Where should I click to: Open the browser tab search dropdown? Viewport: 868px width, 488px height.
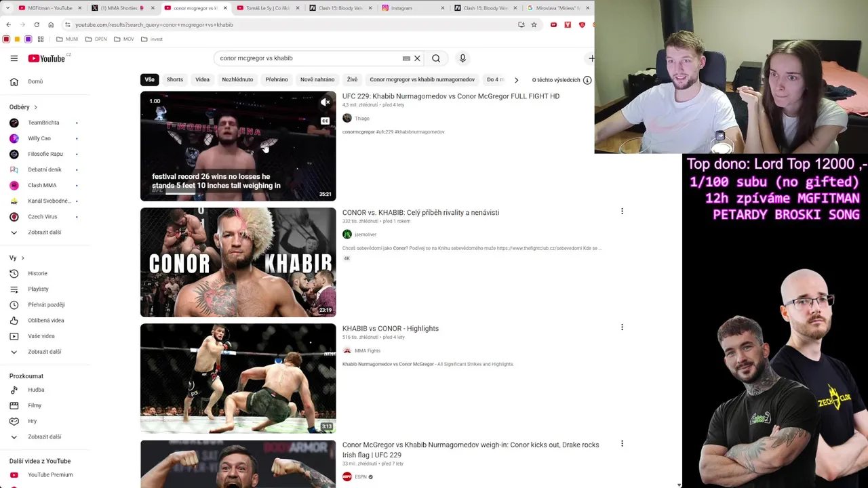pos(7,8)
